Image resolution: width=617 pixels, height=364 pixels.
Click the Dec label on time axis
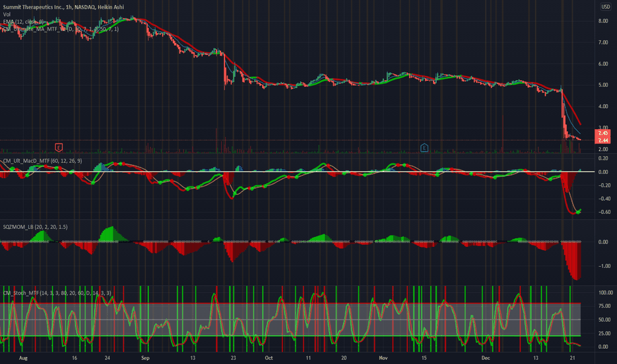(486, 358)
